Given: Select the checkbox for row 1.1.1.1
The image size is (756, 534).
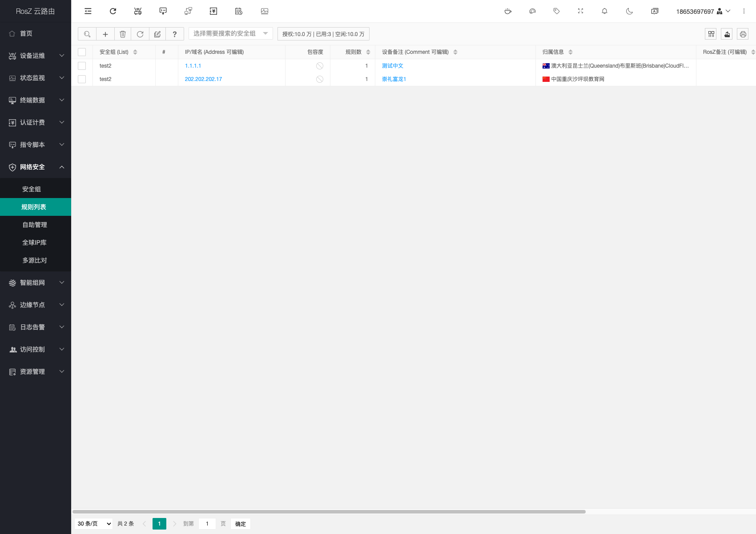Looking at the screenshot, I should pyautogui.click(x=82, y=66).
